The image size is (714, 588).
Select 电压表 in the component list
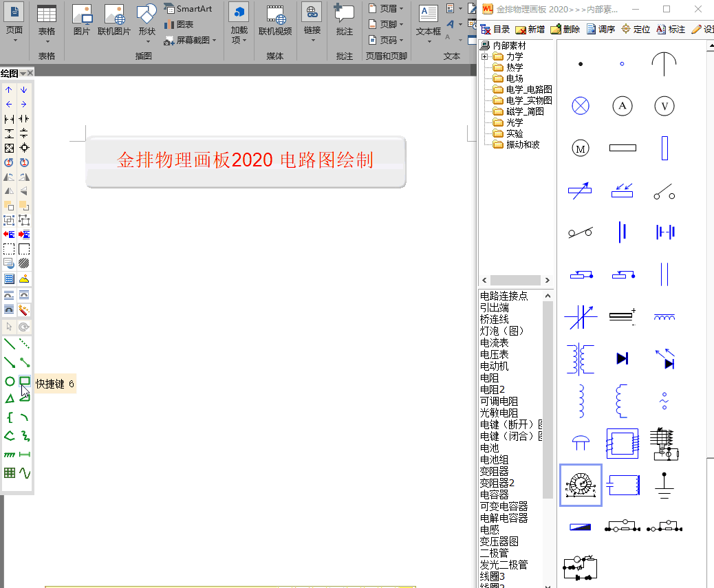(494, 355)
